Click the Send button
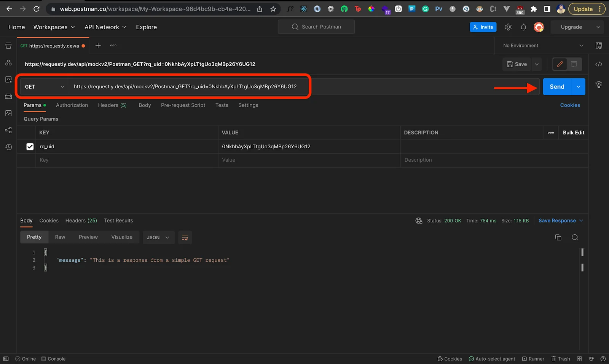The image size is (609, 364). (x=557, y=87)
